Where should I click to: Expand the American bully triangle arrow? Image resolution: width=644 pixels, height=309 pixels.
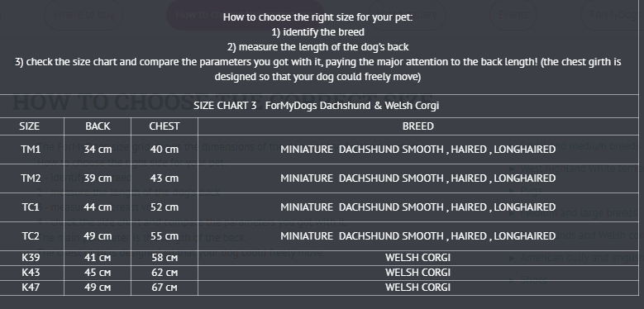click(x=512, y=258)
